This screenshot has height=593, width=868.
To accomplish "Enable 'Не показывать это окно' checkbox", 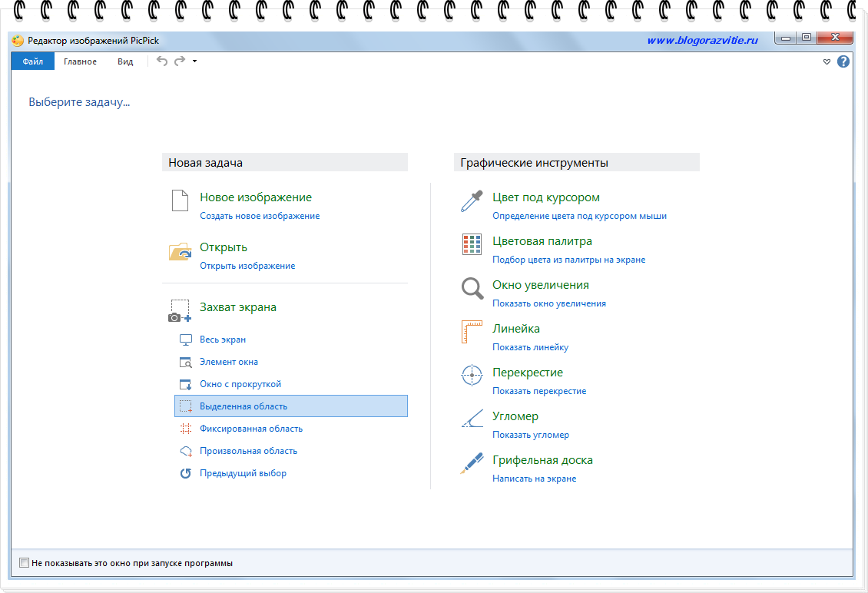I will click(x=24, y=563).
